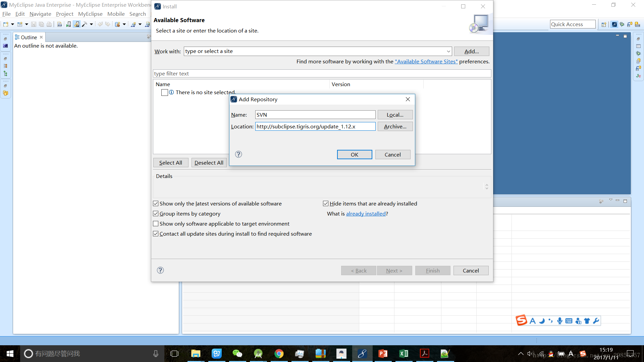Click the debug bug icon in right trim
The image size is (644, 362).
click(x=638, y=53)
